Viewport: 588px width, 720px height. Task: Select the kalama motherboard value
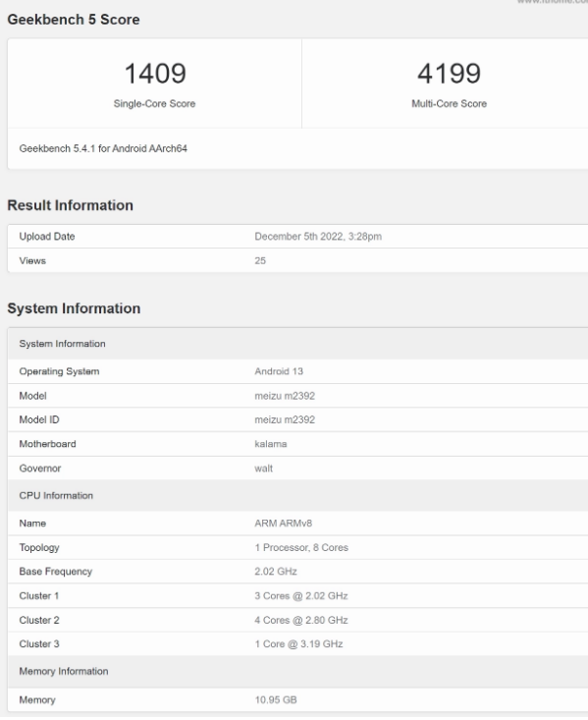tap(271, 444)
